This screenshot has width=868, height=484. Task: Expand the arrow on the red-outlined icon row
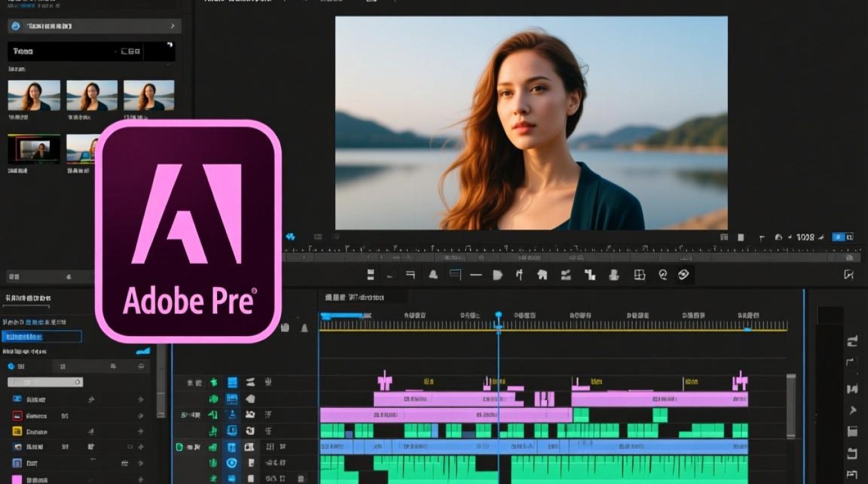[x=140, y=416]
